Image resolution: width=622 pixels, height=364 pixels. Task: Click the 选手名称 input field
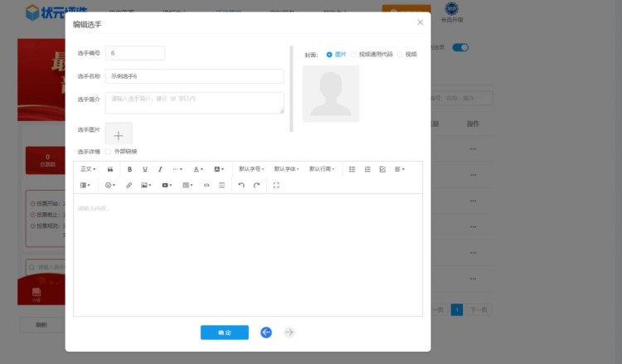click(194, 76)
